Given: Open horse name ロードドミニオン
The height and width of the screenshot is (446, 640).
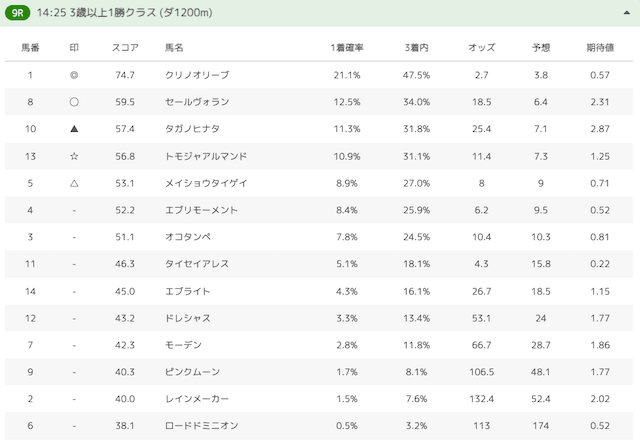Looking at the screenshot, I should point(201,426).
